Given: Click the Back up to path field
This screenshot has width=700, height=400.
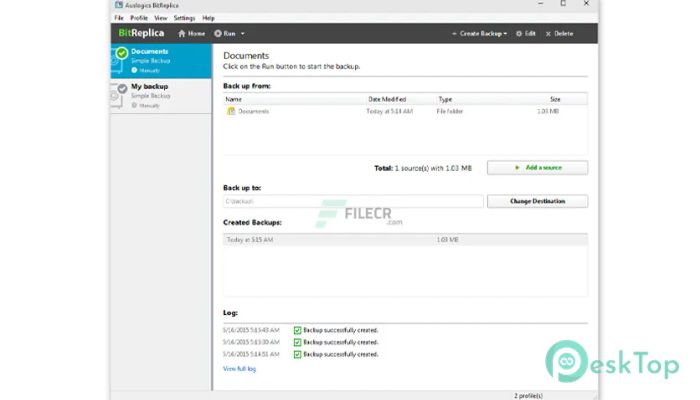Looking at the screenshot, I should coord(353,201).
